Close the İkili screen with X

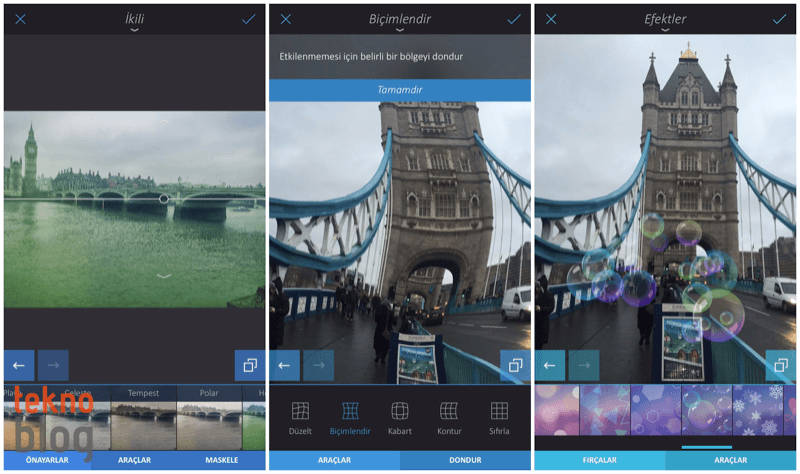coord(20,19)
